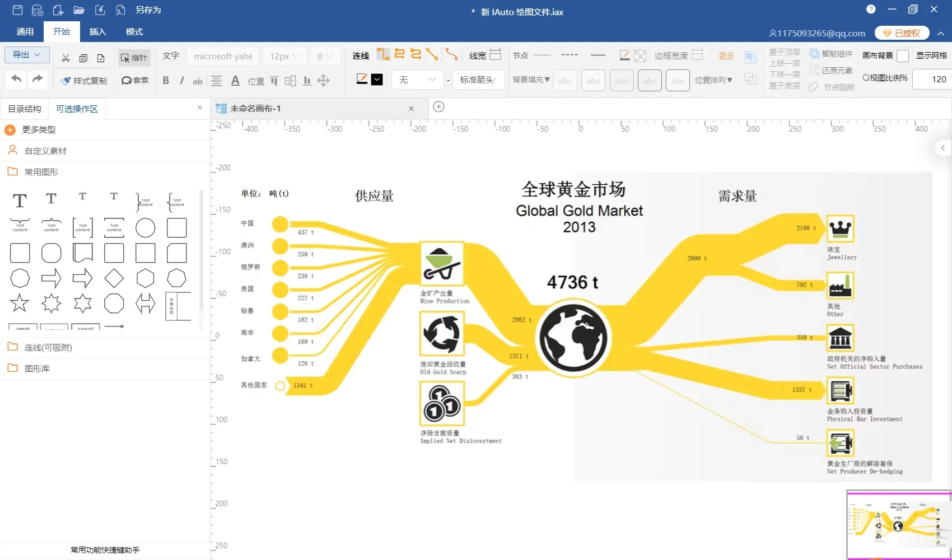Toggle bold text formatting
Viewport: 952px width, 560px height.
(166, 81)
